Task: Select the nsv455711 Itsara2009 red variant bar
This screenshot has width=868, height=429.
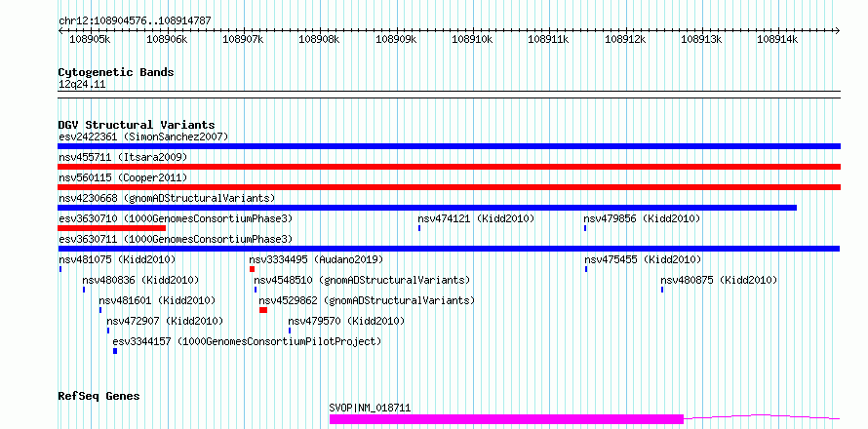Action: (x=449, y=167)
